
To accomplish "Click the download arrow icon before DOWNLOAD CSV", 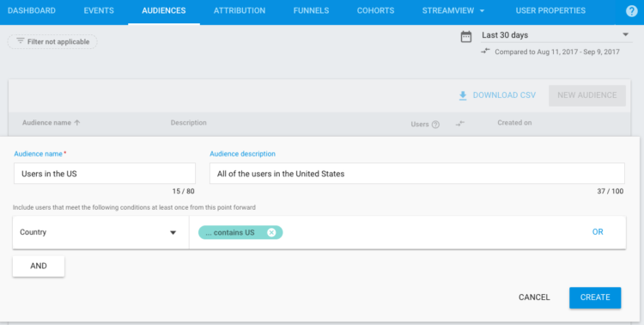I will point(463,95).
